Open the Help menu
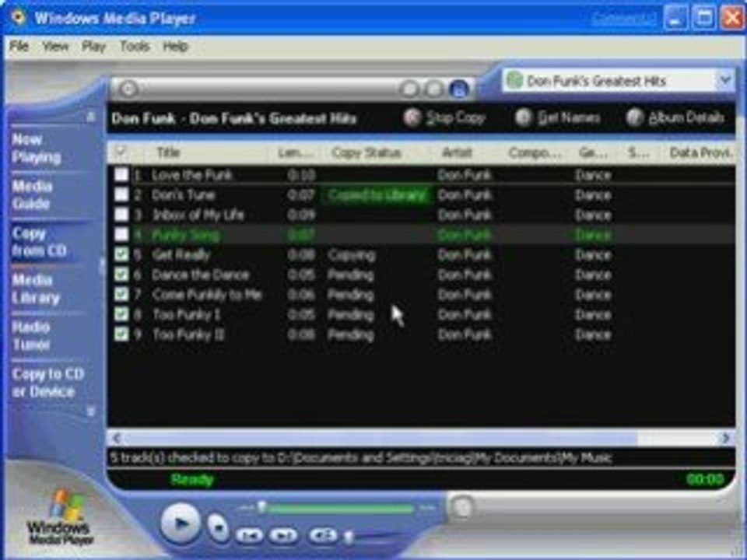 [175, 46]
